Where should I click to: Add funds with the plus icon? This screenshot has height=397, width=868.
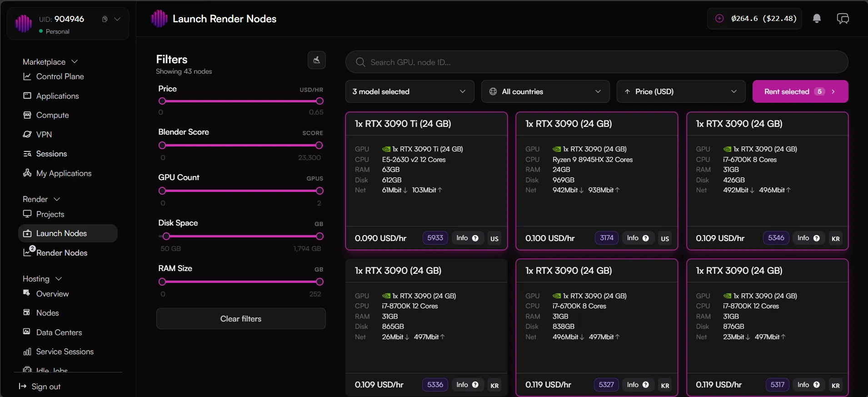(x=719, y=19)
